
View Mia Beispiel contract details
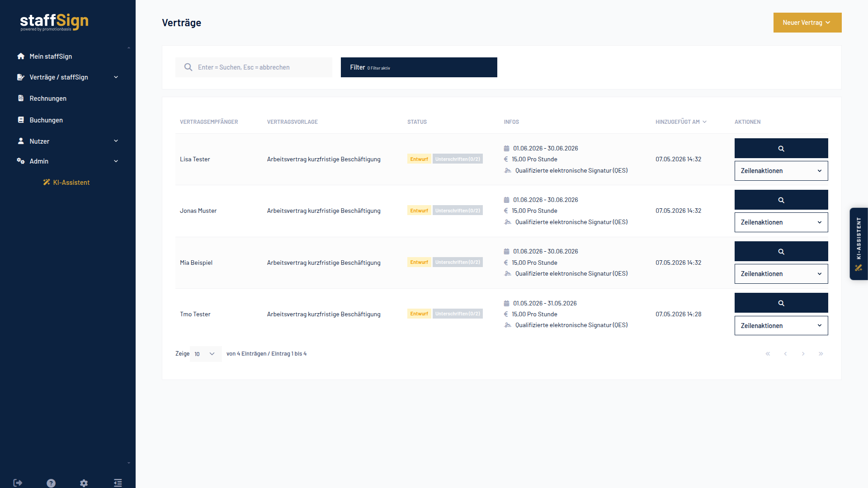pyautogui.click(x=781, y=251)
